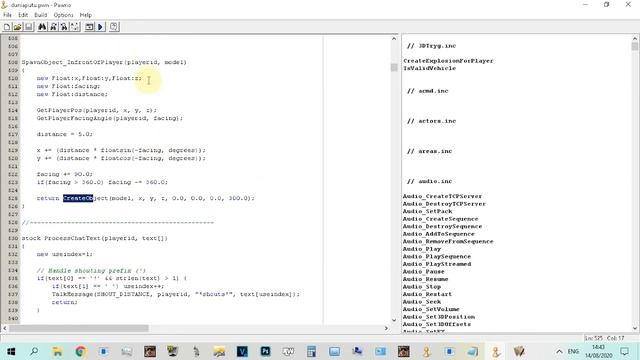Image resolution: width=640 pixels, height=360 pixels.
Task: Select IsValidVehicle in the function list
Action: pyautogui.click(x=429, y=69)
